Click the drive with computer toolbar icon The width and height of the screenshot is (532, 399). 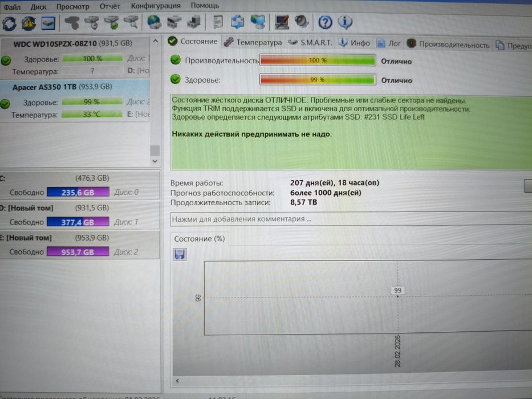click(194, 22)
